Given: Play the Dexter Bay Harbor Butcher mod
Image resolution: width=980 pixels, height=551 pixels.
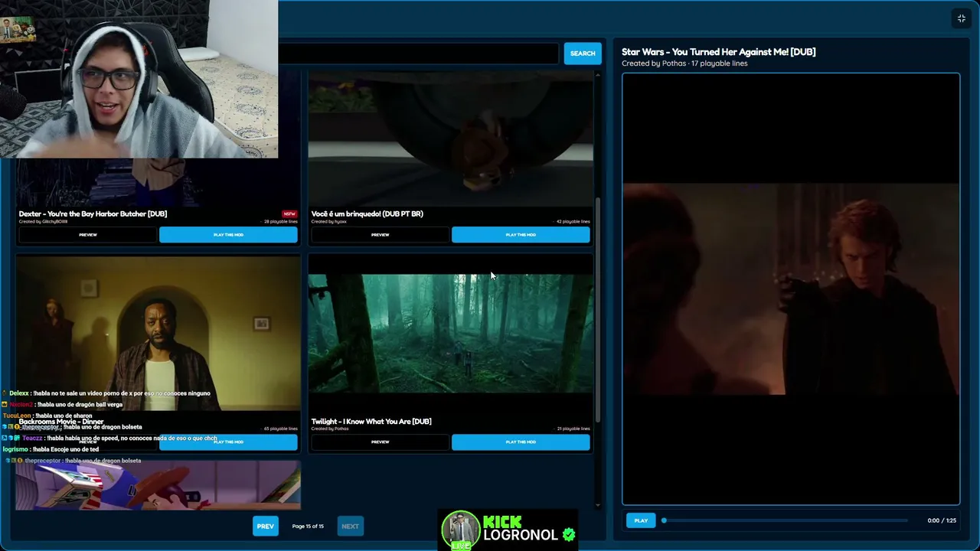Looking at the screenshot, I should pyautogui.click(x=228, y=235).
